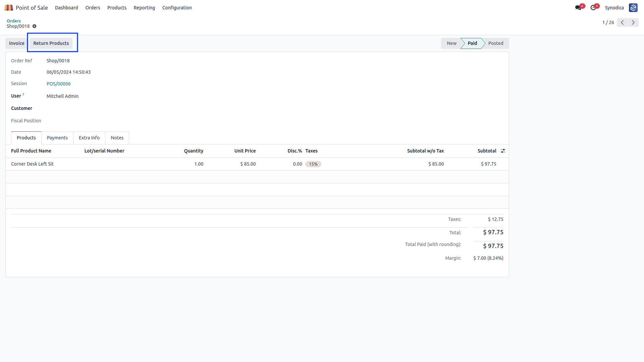Viewport: 644px width, 362px height.
Task: Switch to the Notes tab
Action: coord(117,138)
